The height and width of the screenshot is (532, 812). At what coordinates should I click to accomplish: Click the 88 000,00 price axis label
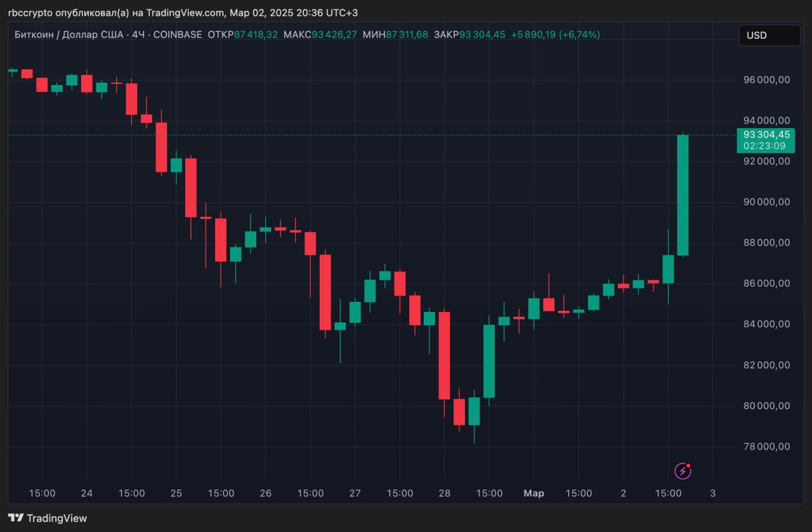(766, 243)
